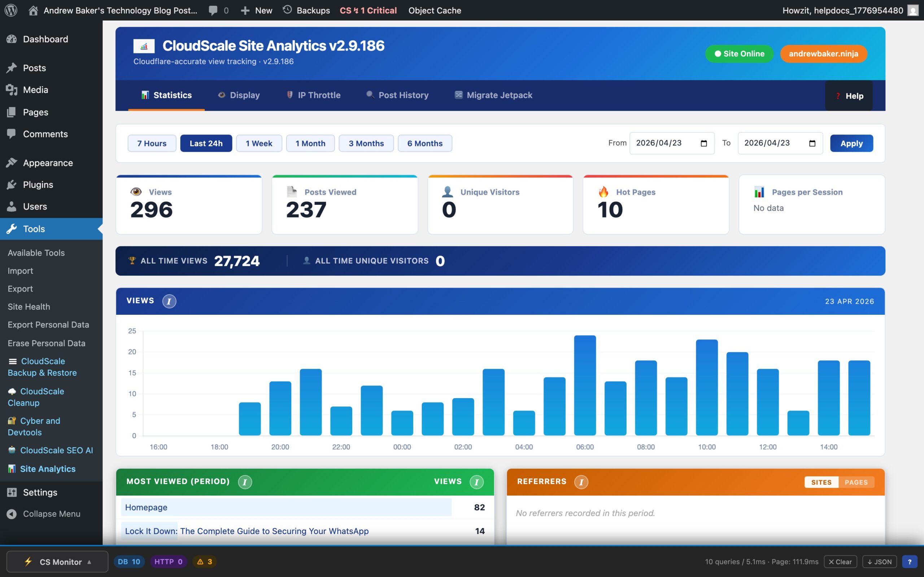Open the Homepage link in Most Viewed
This screenshot has height=577, width=924.
[x=146, y=507]
